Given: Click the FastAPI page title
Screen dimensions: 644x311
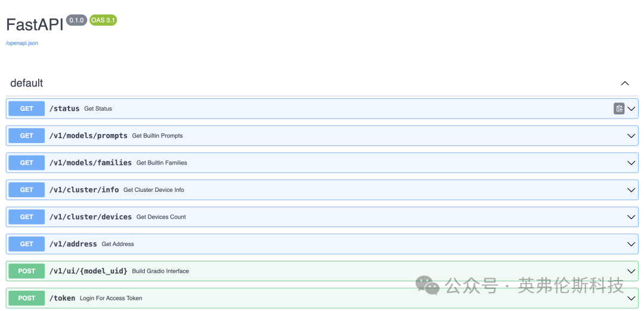Looking at the screenshot, I should click(35, 25).
